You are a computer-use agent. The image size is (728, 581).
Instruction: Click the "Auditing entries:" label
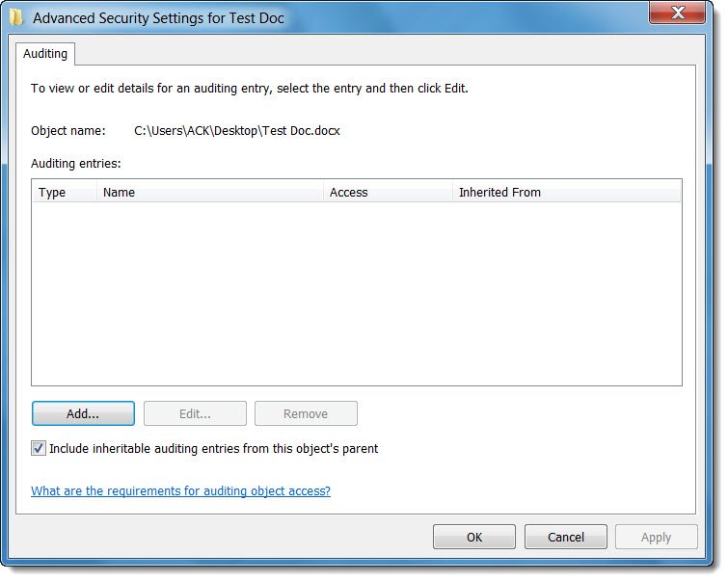[76, 164]
